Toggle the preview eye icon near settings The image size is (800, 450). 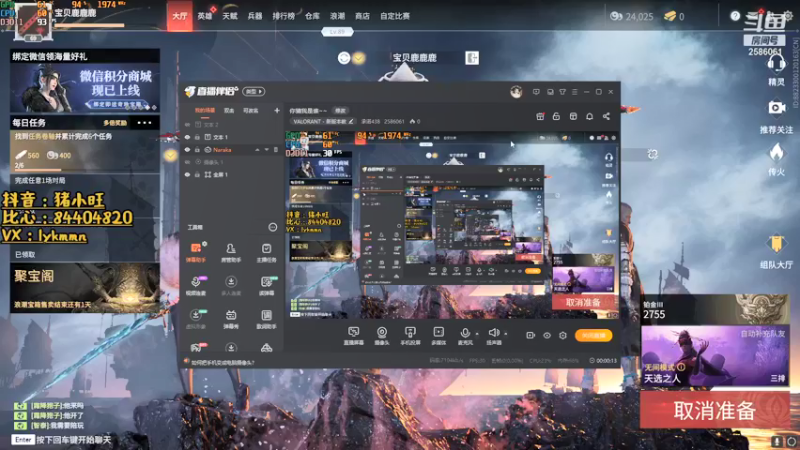[x=547, y=335]
